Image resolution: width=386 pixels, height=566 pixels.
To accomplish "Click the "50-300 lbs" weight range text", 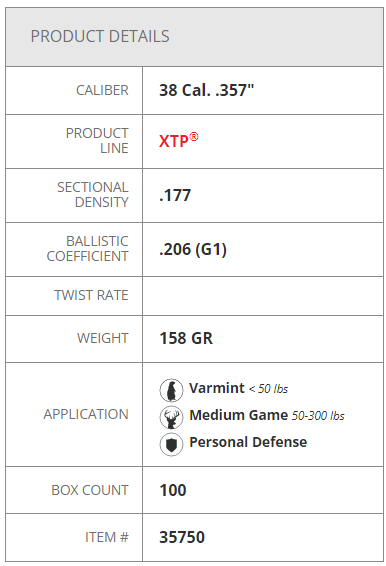I will (318, 416).
